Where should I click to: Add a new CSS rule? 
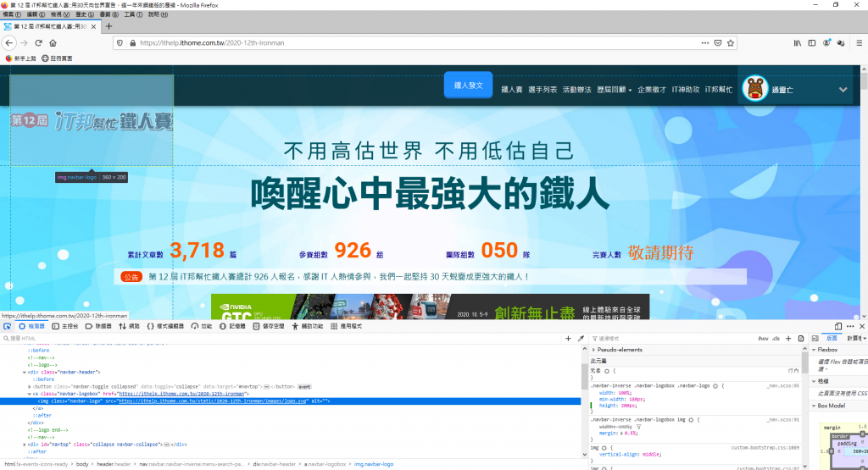click(x=788, y=339)
